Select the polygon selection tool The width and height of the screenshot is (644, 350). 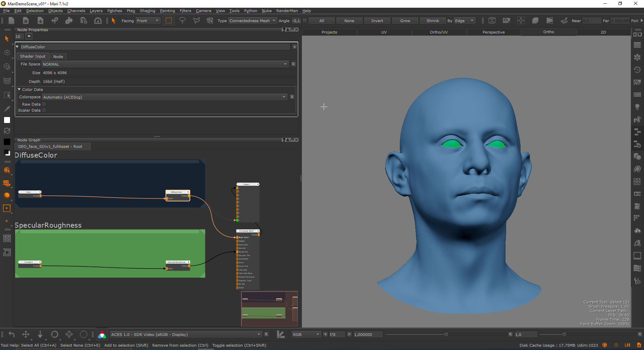coord(196,21)
